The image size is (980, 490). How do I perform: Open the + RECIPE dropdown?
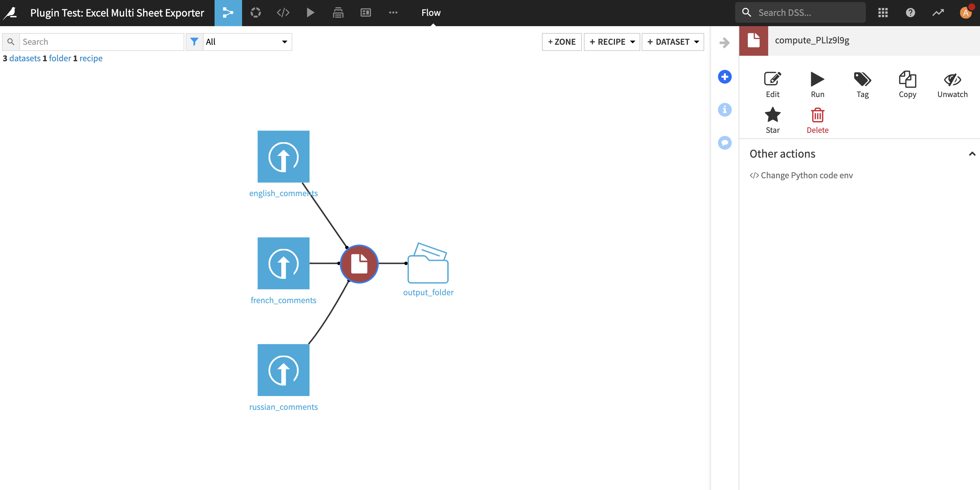click(612, 42)
